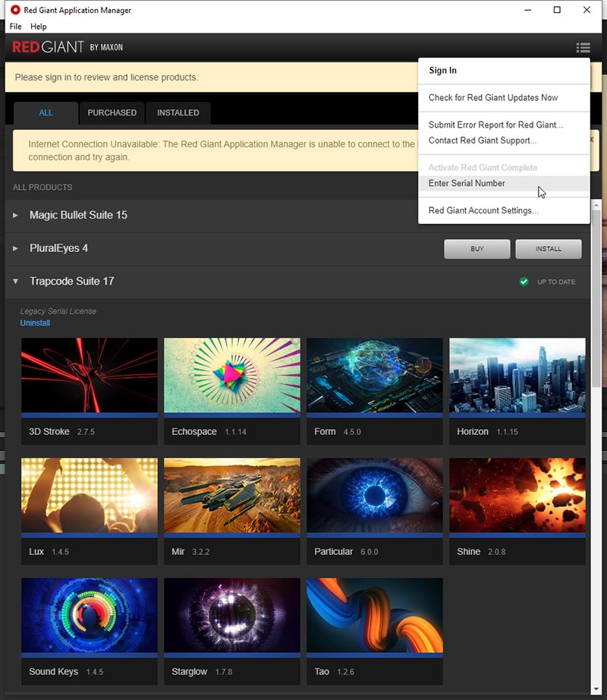607x700 pixels.
Task: Click the scrollbar down arrow
Action: (596, 689)
